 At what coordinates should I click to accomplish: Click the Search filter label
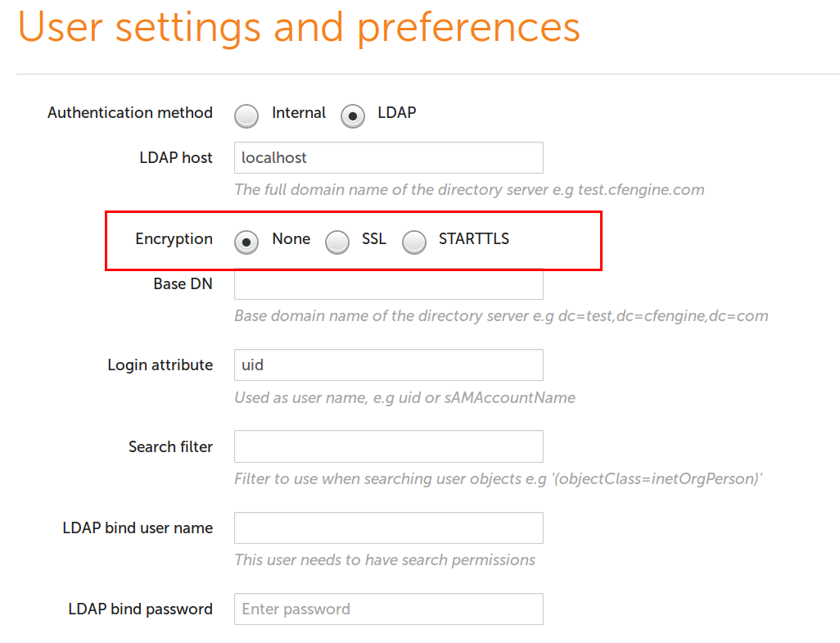pos(170,446)
